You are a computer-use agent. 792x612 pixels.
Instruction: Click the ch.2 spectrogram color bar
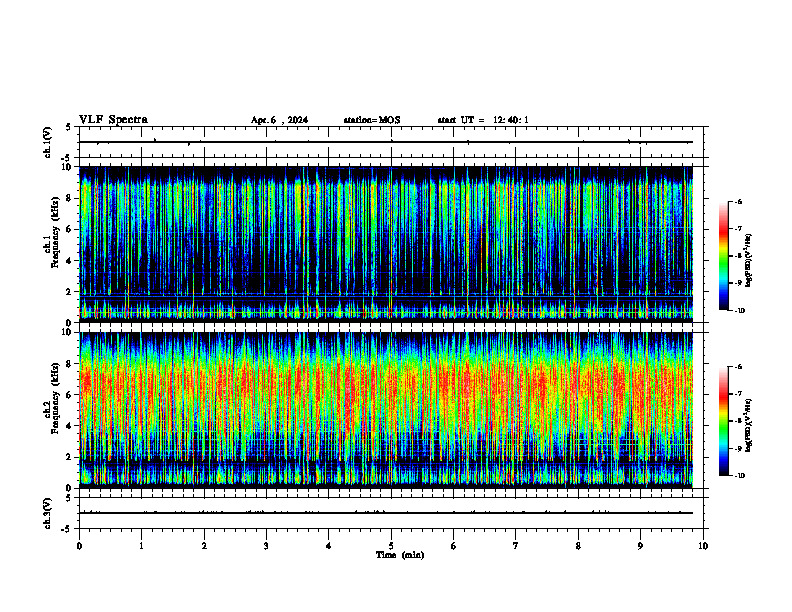click(723, 421)
